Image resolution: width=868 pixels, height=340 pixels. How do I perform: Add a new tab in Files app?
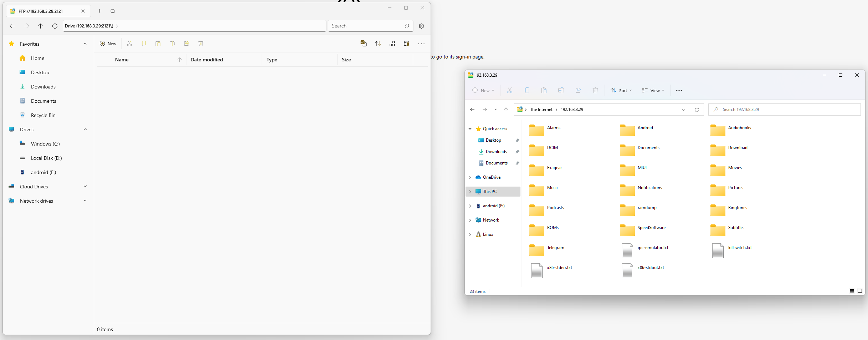click(x=100, y=11)
